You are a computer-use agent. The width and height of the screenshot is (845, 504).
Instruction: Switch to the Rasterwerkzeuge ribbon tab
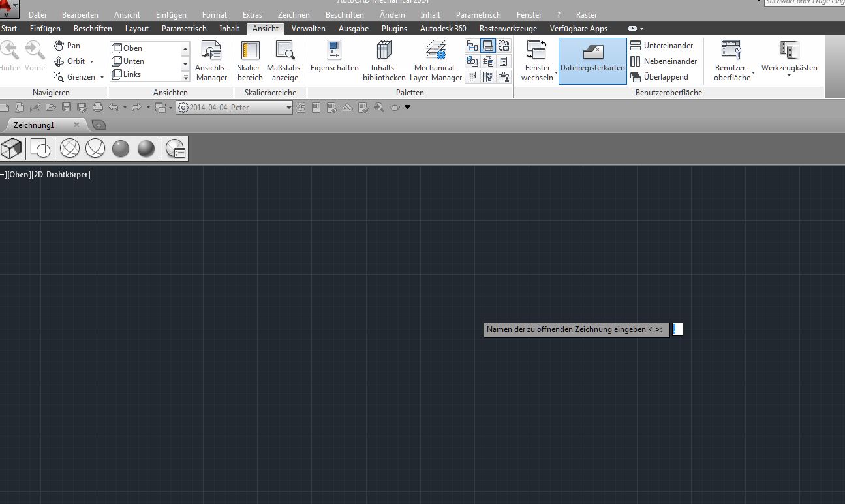(508, 29)
